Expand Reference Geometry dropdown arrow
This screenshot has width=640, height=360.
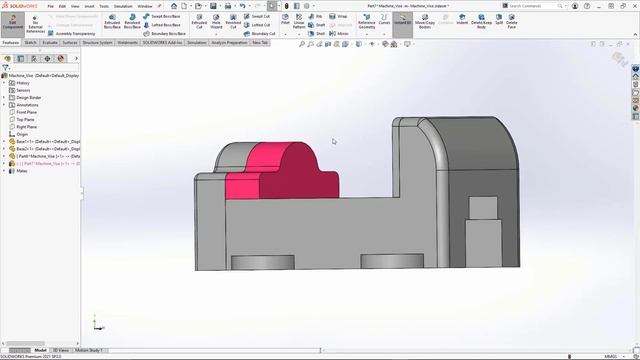point(367,34)
